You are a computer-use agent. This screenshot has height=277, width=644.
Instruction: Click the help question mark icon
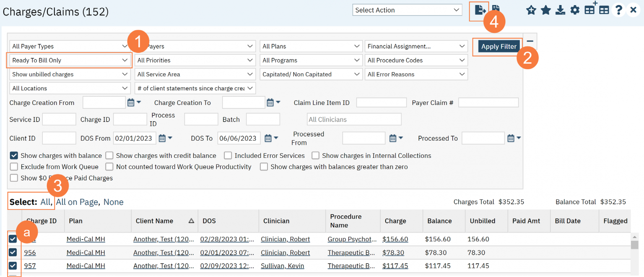(618, 10)
